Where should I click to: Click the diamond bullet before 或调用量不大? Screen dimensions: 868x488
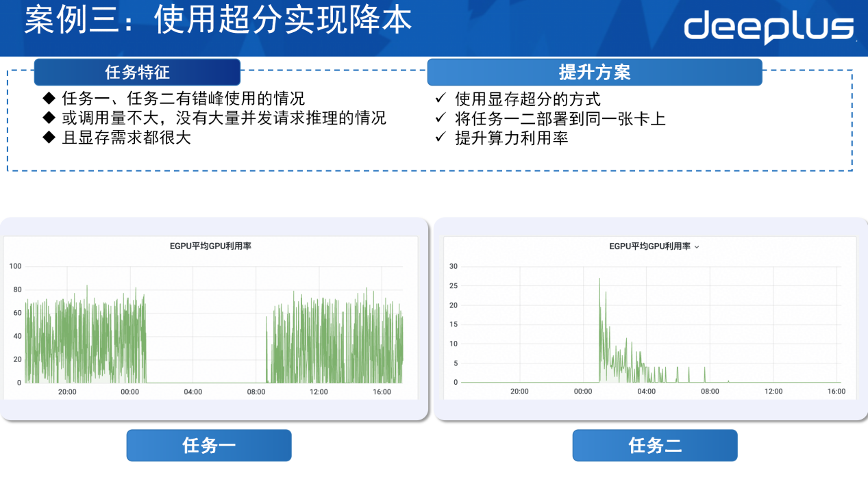coord(48,118)
